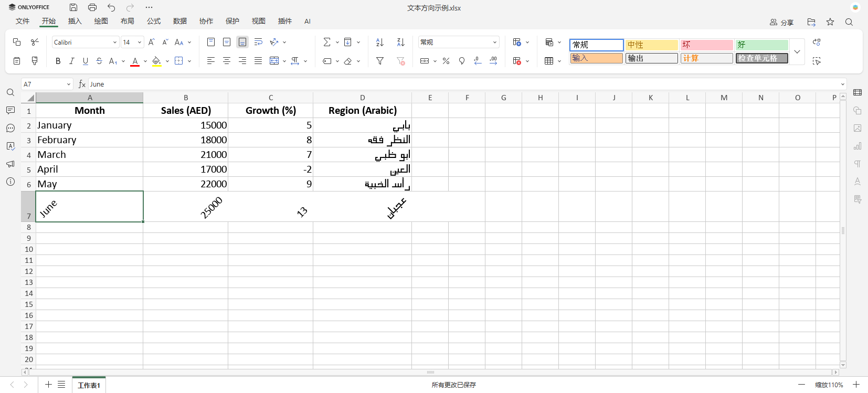Screen dimensions: 868x393
Task: Save the document using the save icon
Action: 73,7
